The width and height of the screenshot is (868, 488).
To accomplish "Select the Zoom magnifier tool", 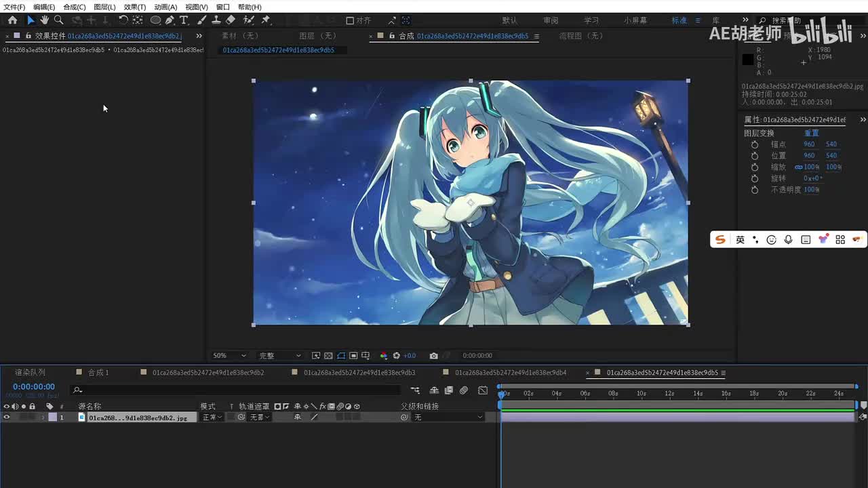I will pos(59,20).
